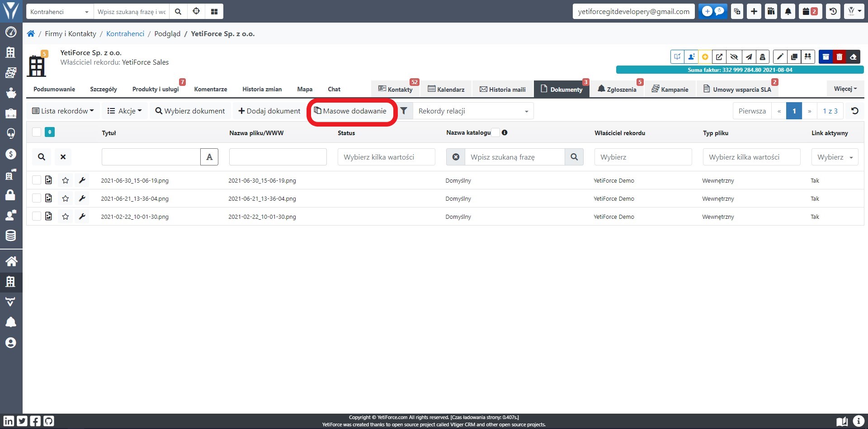The image size is (868, 429).
Task: Switch to the Produkty i usługi tab
Action: click(x=156, y=89)
